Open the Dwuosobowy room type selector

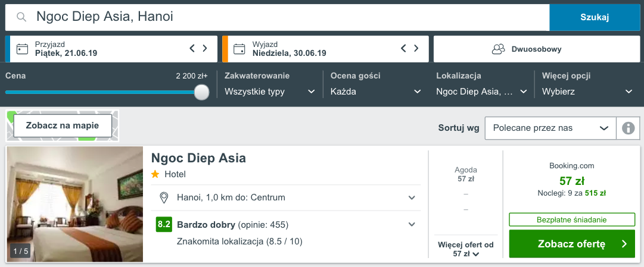pos(536,49)
